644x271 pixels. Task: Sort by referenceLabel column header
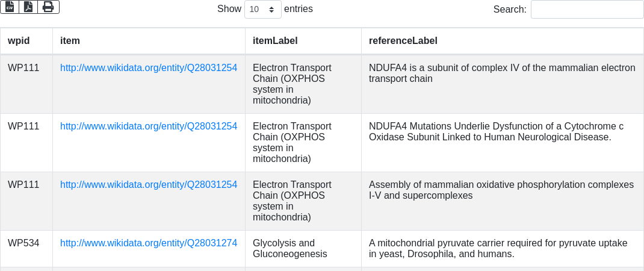click(403, 41)
